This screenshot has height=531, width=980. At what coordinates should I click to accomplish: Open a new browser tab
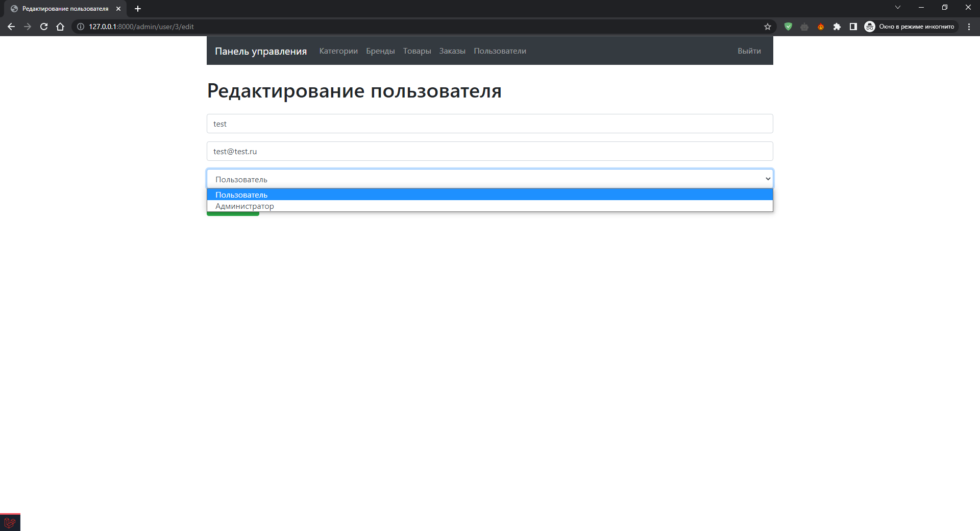pyautogui.click(x=137, y=8)
